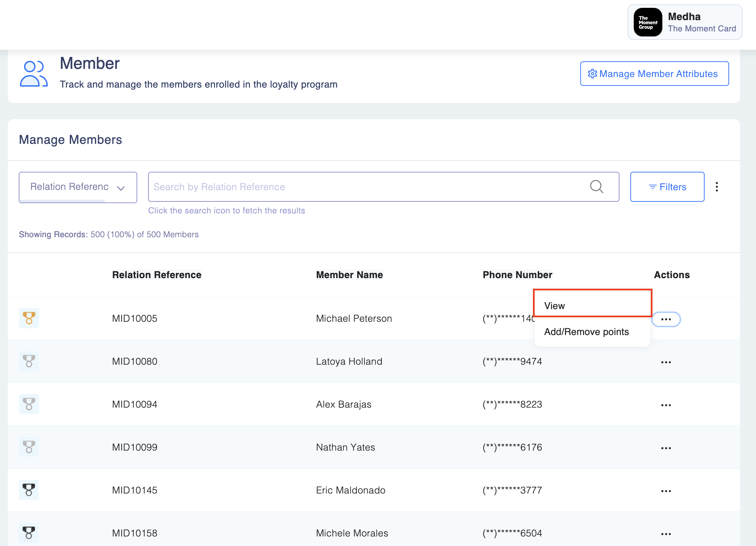
Task: Close actions menu via Michael Peterson's ellipsis
Action: (666, 319)
